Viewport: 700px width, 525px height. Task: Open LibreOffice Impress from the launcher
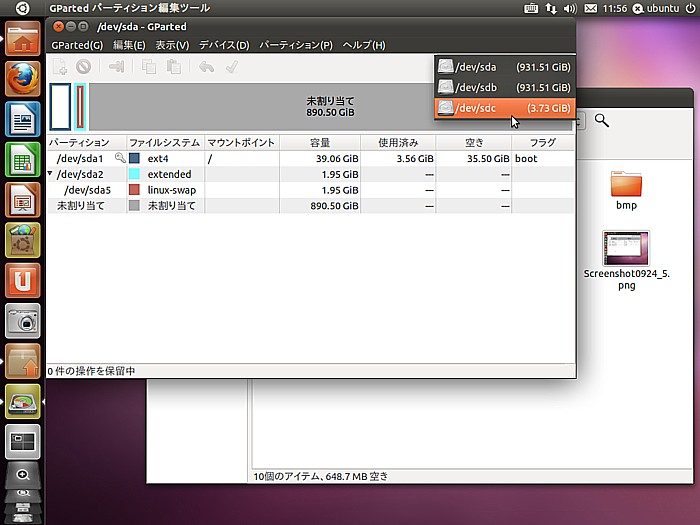click(23, 200)
